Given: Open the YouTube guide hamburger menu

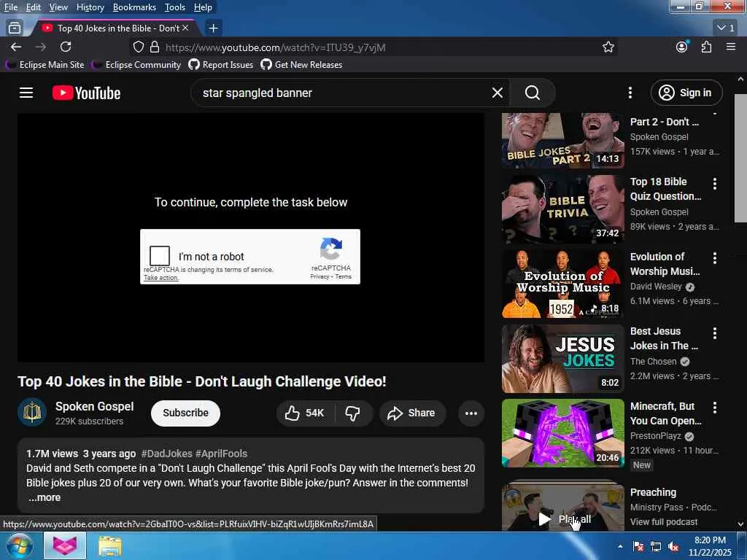Looking at the screenshot, I should [x=26, y=93].
